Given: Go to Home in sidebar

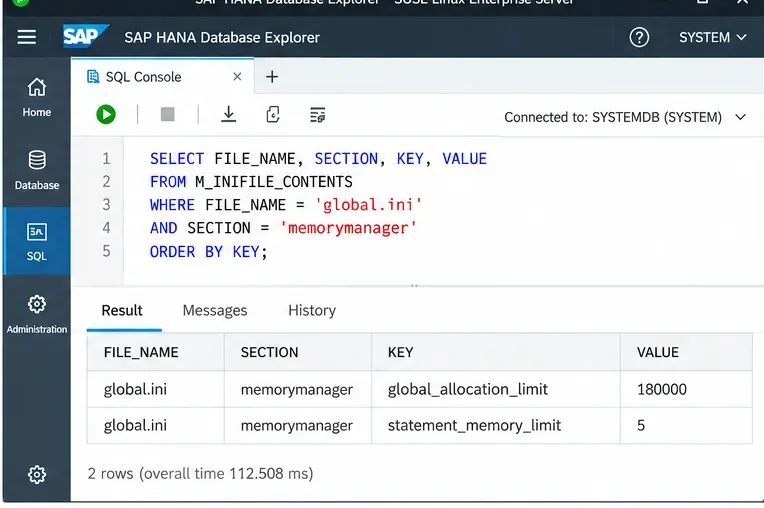Looking at the screenshot, I should (37, 97).
